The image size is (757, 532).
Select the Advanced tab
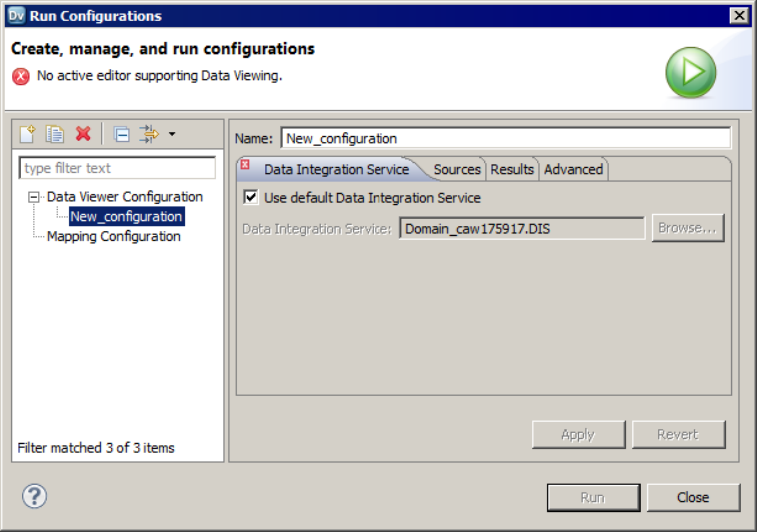[573, 169]
